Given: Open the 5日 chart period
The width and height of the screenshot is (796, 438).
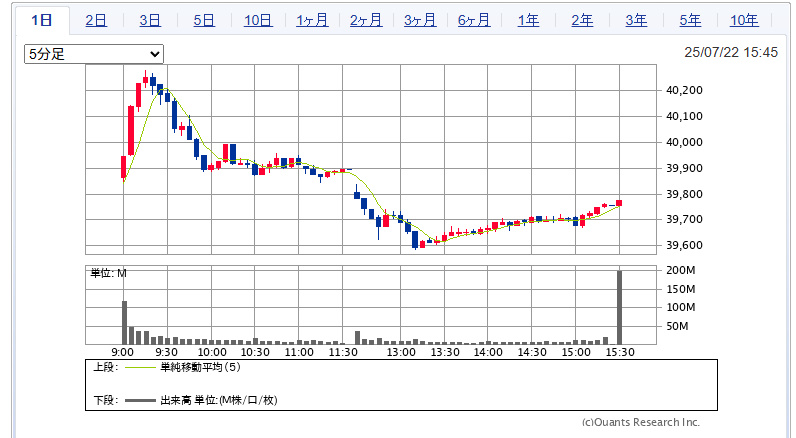Looking at the screenshot, I should click(204, 20).
